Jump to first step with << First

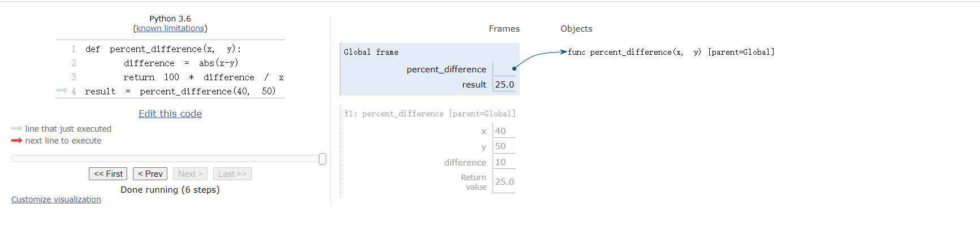pyautogui.click(x=108, y=174)
